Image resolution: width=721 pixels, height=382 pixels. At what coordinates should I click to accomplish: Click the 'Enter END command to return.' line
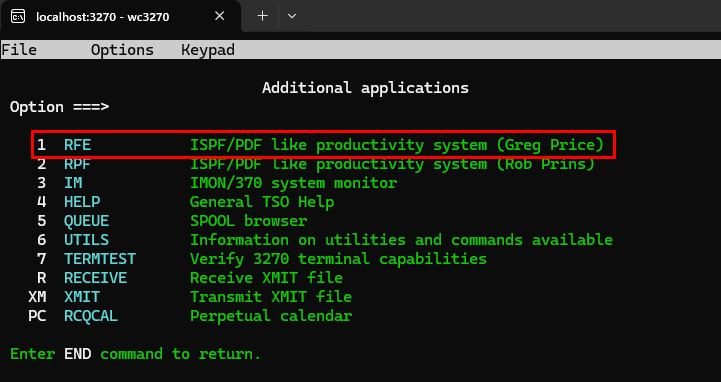point(136,354)
